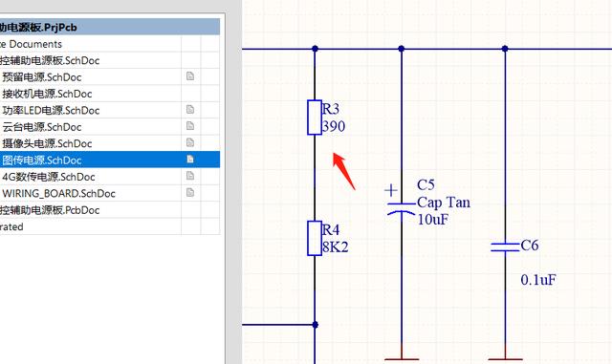Screen dimensions: 612x364
Task: Open the 功率LED电源.SchDoc document
Action: [51, 111]
